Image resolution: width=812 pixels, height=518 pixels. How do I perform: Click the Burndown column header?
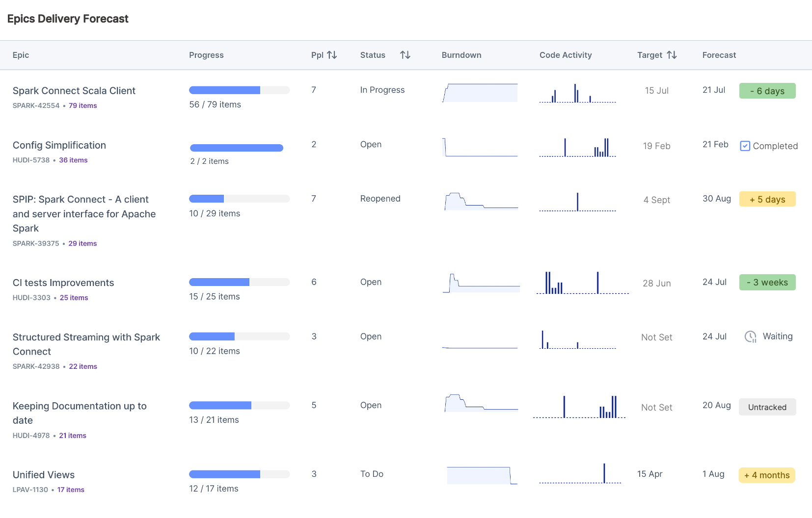click(x=461, y=55)
